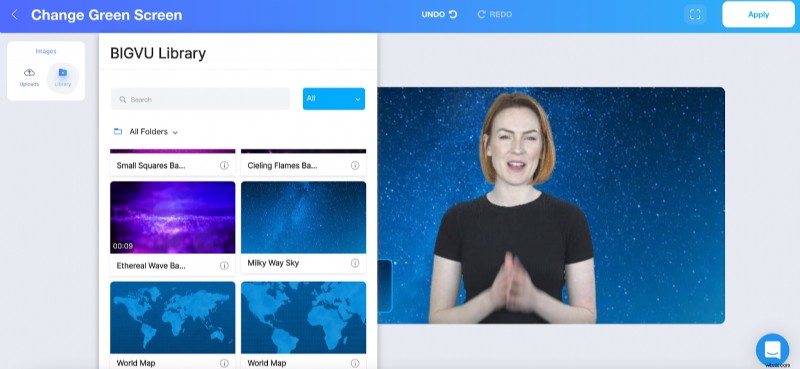The image size is (800, 369).
Task: Click the Cieling Flames Ba... label
Action: pyautogui.click(x=282, y=165)
